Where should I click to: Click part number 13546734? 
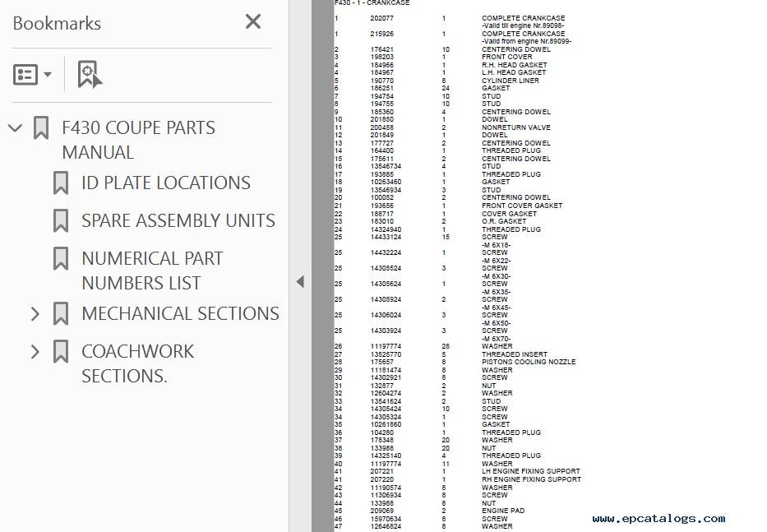(386, 166)
